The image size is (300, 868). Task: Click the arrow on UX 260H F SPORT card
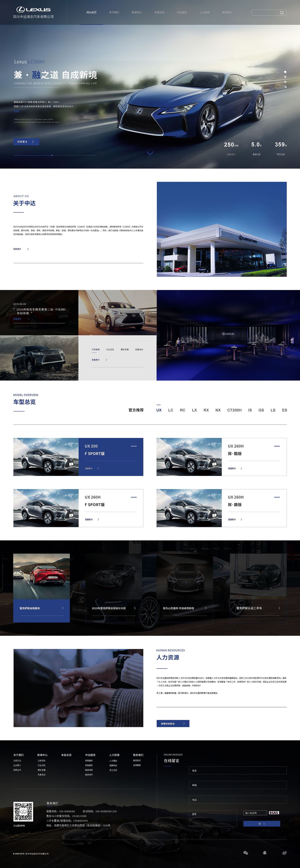click(98, 519)
